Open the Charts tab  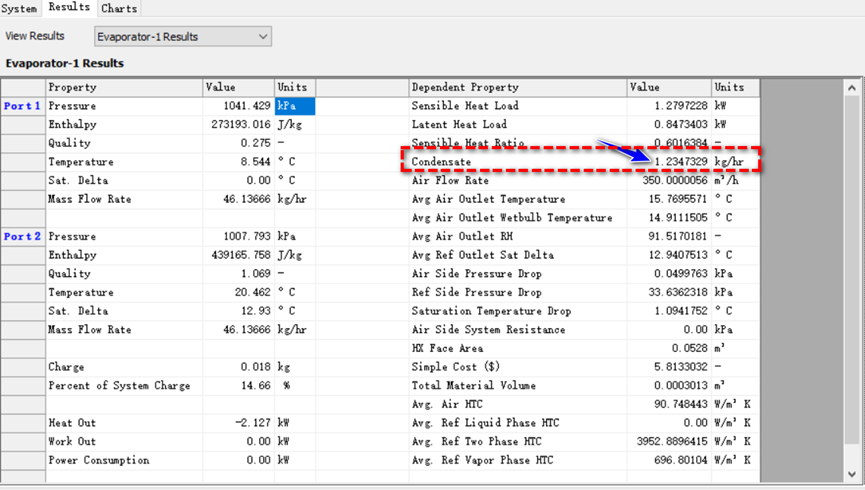pos(119,8)
